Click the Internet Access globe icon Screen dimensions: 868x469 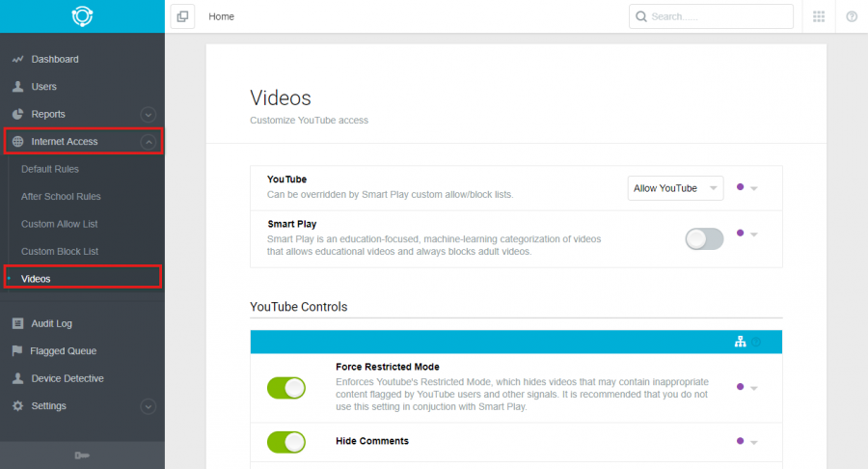pyautogui.click(x=17, y=141)
